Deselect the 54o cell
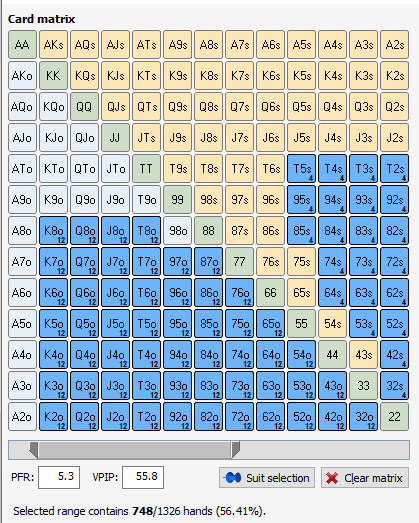The height and width of the screenshot is (523, 419). 302,355
